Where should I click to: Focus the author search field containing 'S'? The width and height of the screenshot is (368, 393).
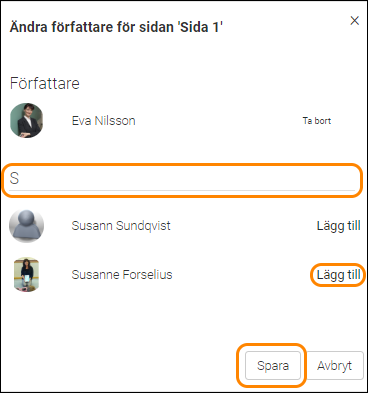[182, 180]
